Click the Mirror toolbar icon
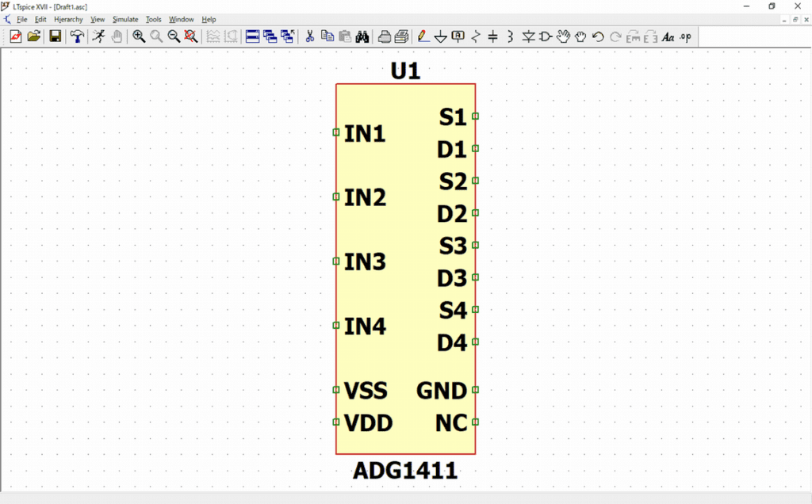The width and height of the screenshot is (812, 504). point(650,36)
